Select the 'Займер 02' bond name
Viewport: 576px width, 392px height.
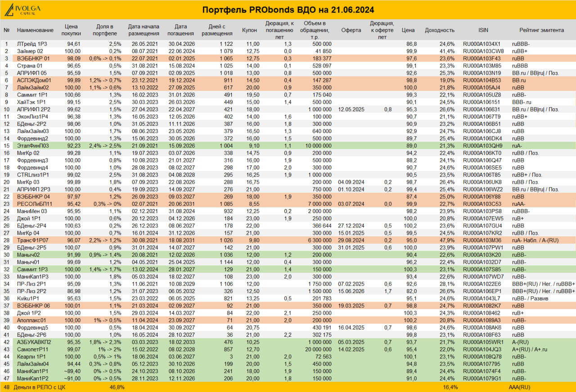[x=30, y=51]
